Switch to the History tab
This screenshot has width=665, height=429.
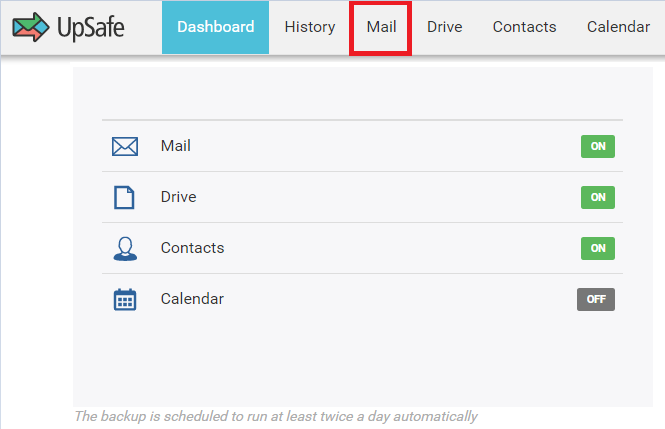310,27
